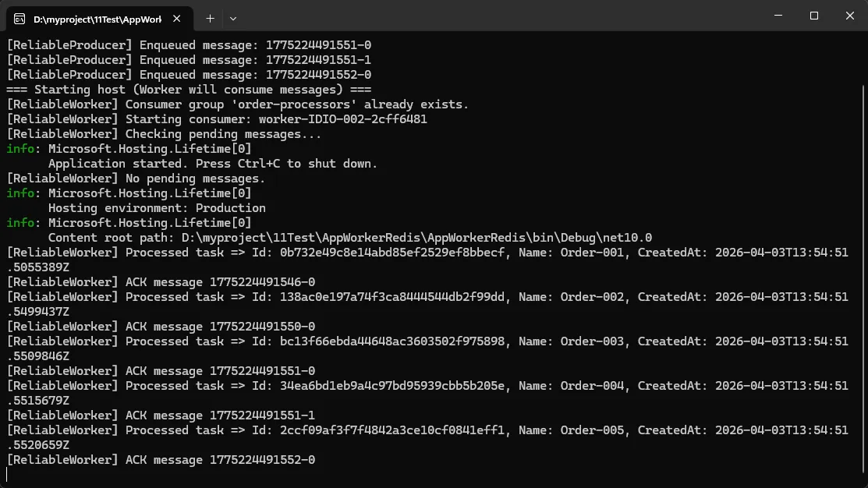868x488 pixels.
Task: Click the Order-005 processed task line
Action: (x=427, y=430)
